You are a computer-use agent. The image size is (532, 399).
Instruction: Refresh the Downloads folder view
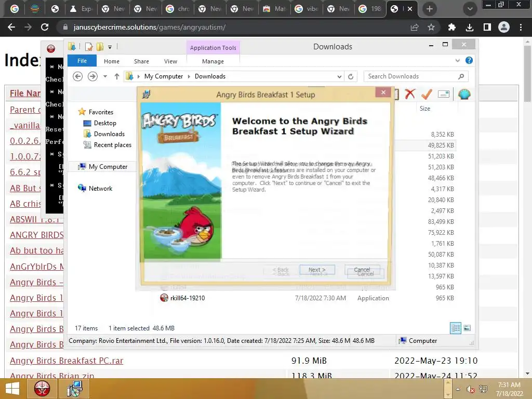click(x=351, y=76)
